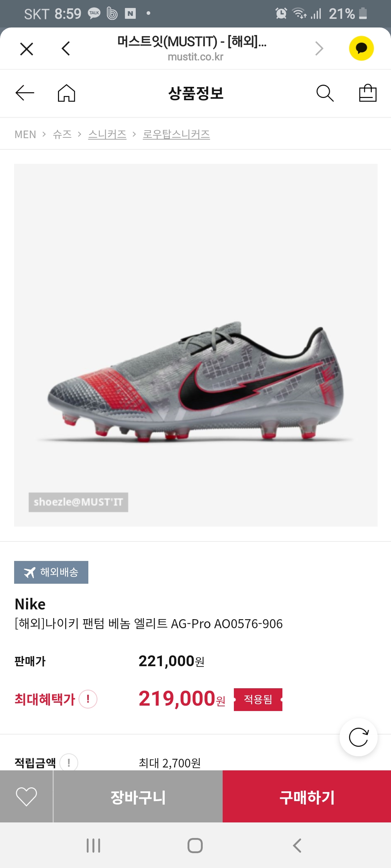This screenshot has height=868, width=391.
Task: Tap the red 구매하기 purchase button
Action: click(x=307, y=796)
